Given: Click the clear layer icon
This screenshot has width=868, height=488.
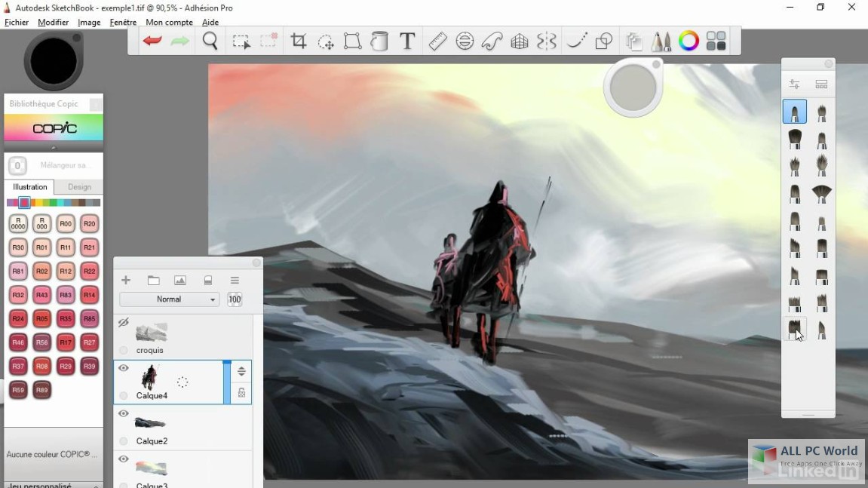Looking at the screenshot, I should pyautogui.click(x=208, y=281).
